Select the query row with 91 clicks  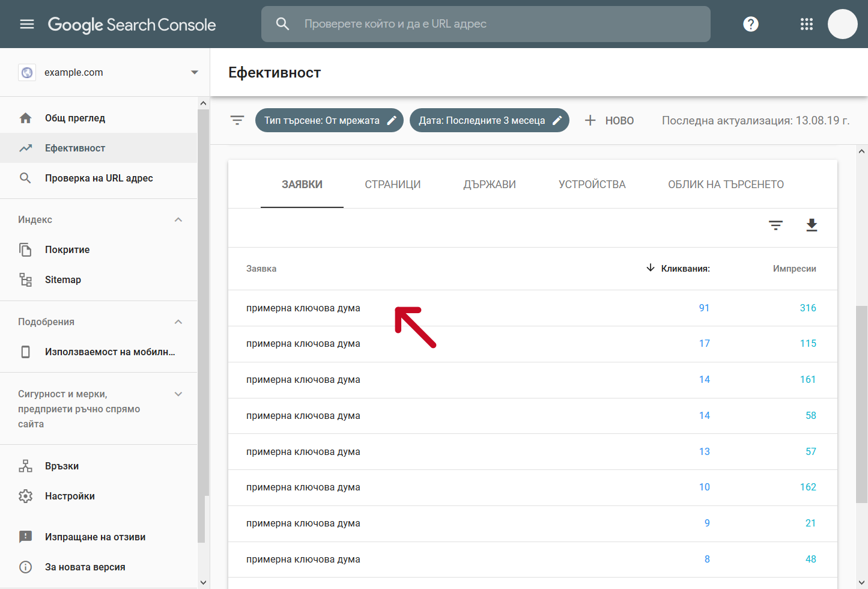pos(533,308)
